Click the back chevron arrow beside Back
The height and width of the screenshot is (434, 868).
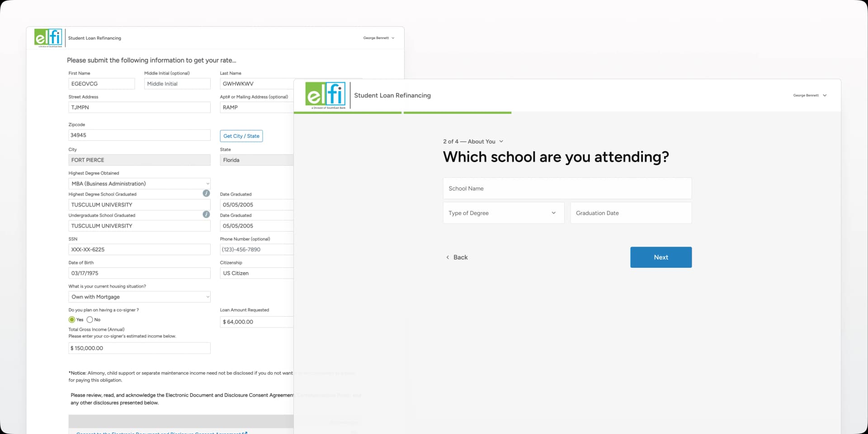pos(448,257)
